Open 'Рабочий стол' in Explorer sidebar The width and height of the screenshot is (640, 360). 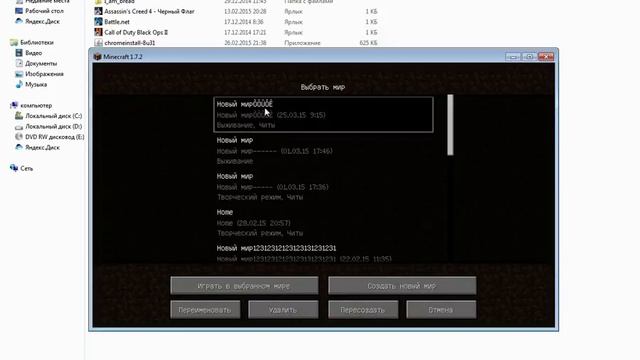click(x=40, y=11)
